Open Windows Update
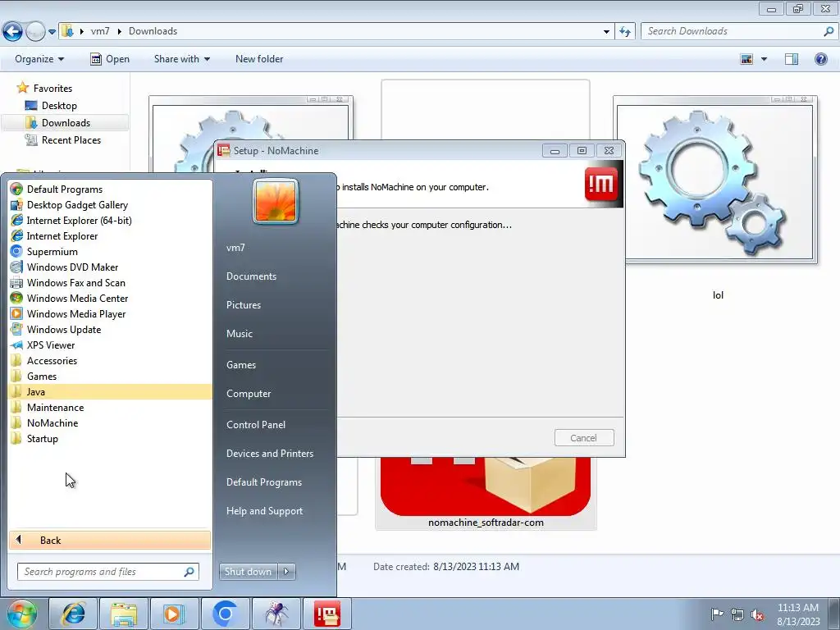The width and height of the screenshot is (840, 630). click(x=64, y=329)
